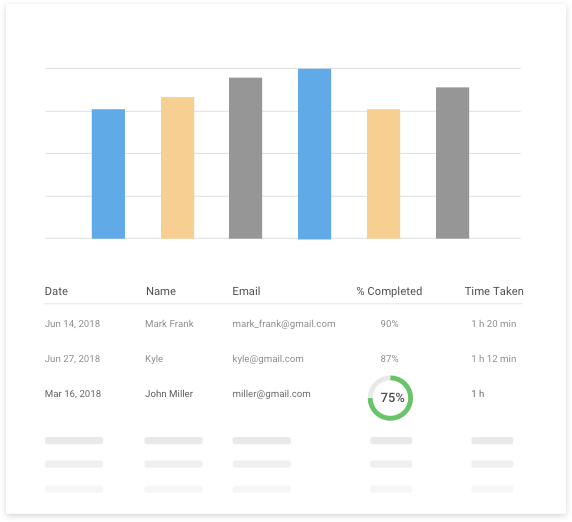Click the first orange bar in the chart
This screenshot has height=522, width=572.
point(177,168)
